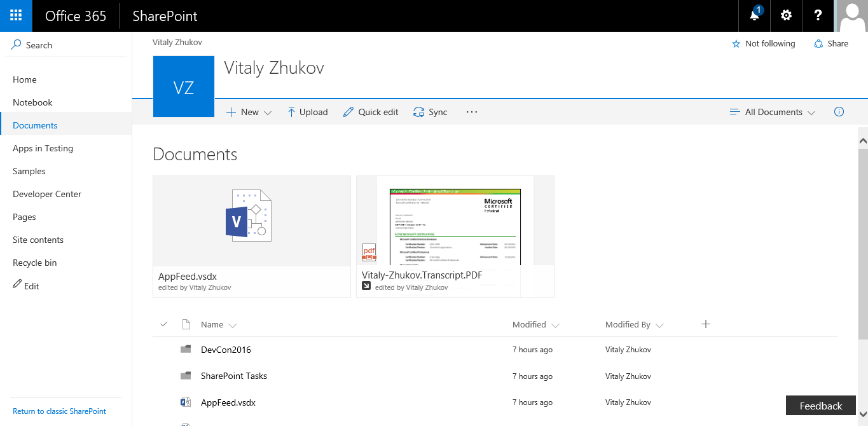
Task: Open the Modified column sort chevron
Action: pos(556,325)
